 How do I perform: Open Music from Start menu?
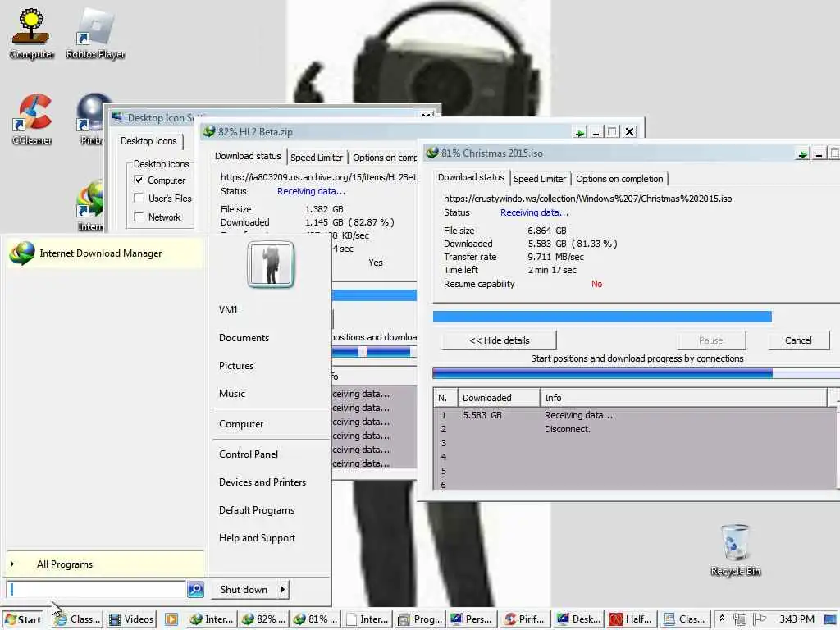(x=232, y=393)
